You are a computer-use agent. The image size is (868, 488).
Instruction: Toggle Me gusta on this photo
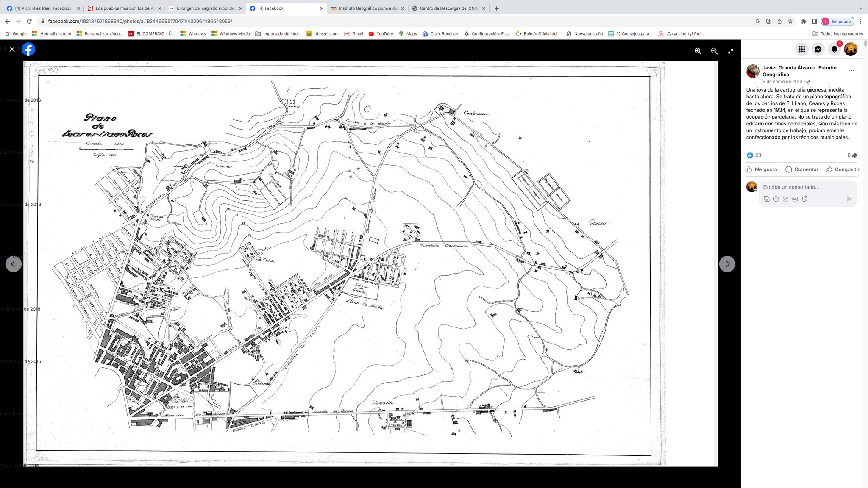coord(762,169)
